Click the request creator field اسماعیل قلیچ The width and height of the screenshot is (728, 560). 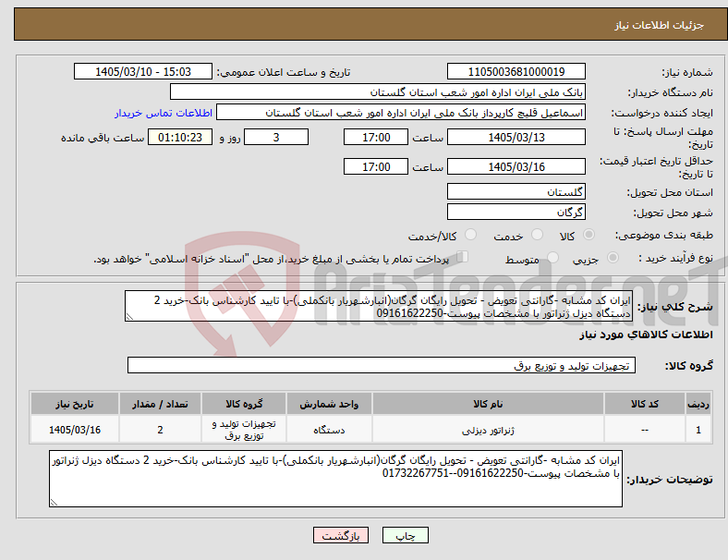[x=401, y=113]
